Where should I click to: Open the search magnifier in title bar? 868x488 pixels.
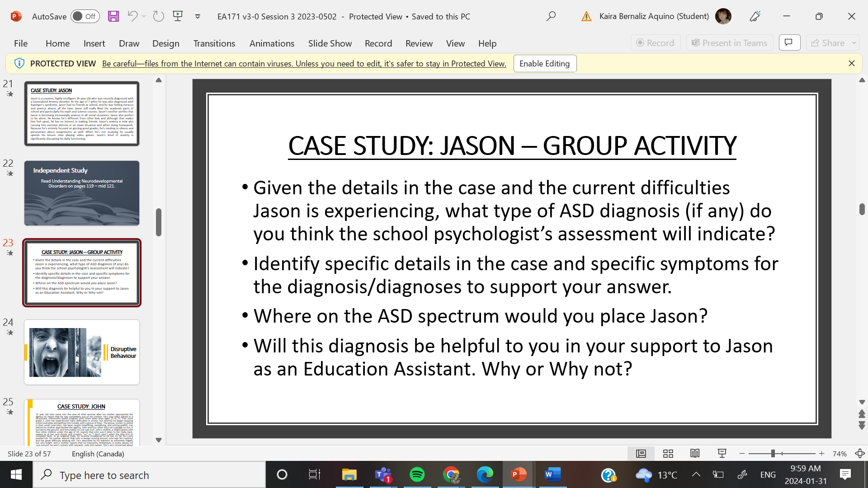click(x=551, y=17)
